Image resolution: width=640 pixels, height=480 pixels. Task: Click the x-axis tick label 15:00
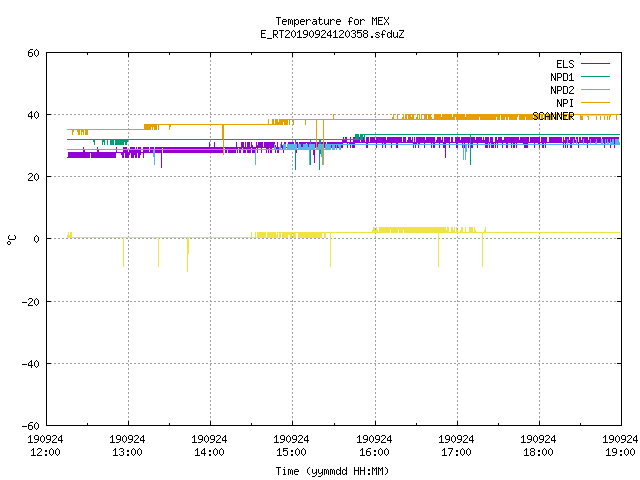pyautogui.click(x=291, y=452)
